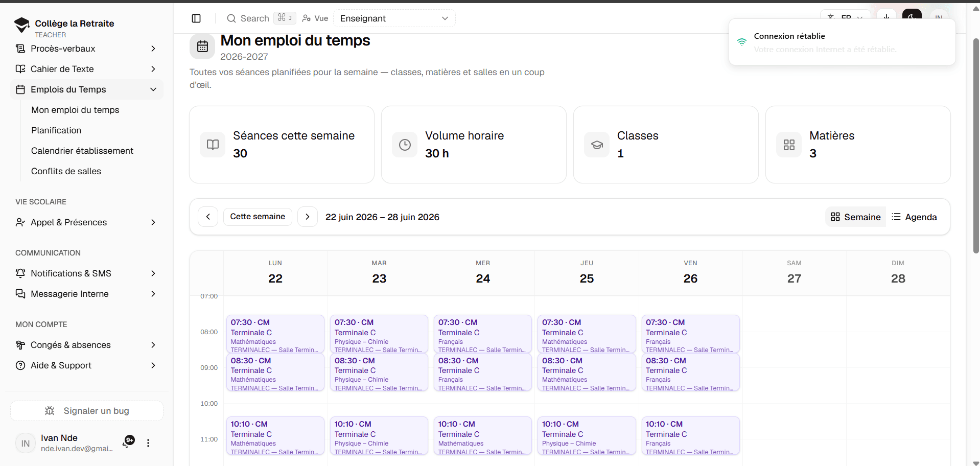Click the Notifications & SMS bell icon
Image resolution: width=980 pixels, height=466 pixels.
(20, 273)
